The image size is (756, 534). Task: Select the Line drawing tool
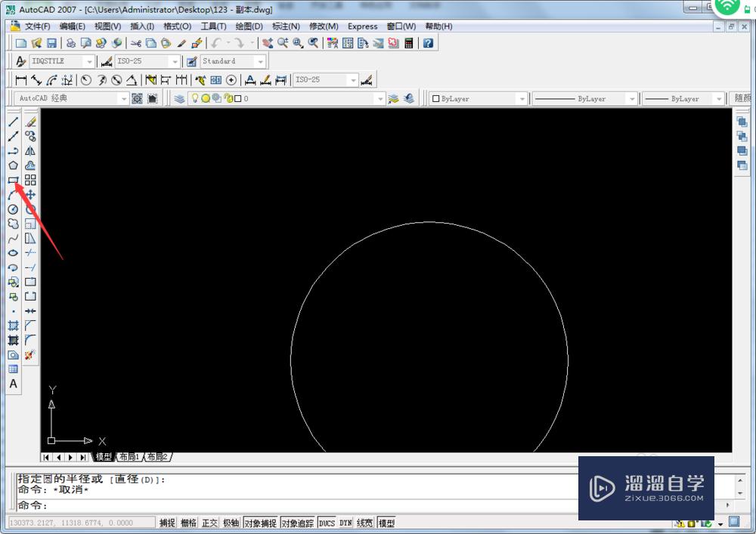tap(13, 121)
